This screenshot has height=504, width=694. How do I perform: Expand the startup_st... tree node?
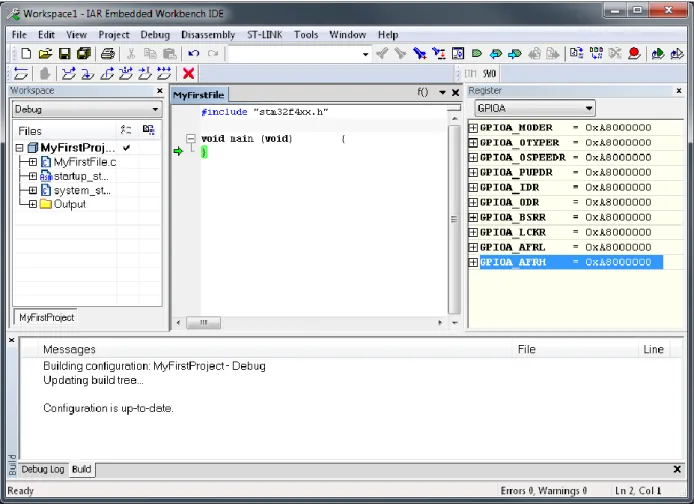(33, 176)
